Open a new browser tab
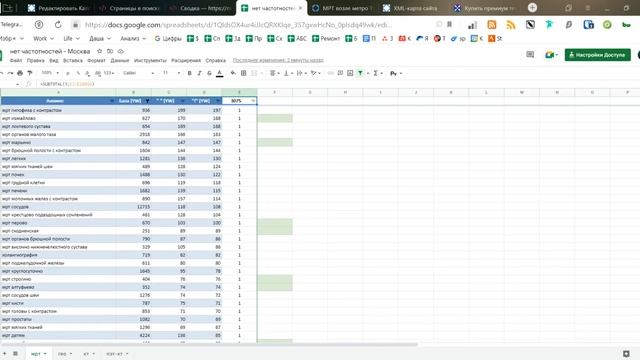Viewport: 640px width, 360px height. pyautogui.click(x=532, y=7)
